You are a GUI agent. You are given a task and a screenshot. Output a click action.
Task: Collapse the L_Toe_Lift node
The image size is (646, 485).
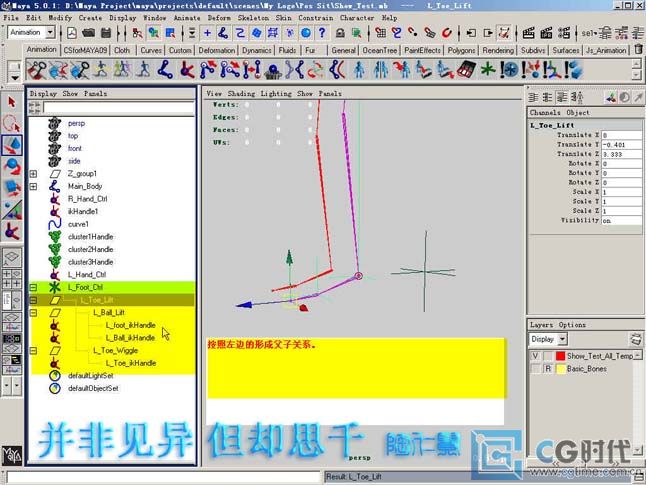33,300
